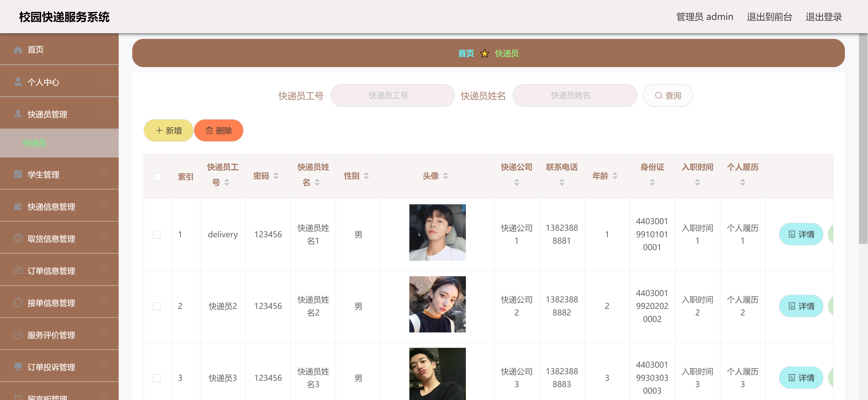868x400 pixels.
Task: Open 详情 for delivery worker 1
Action: point(801,234)
